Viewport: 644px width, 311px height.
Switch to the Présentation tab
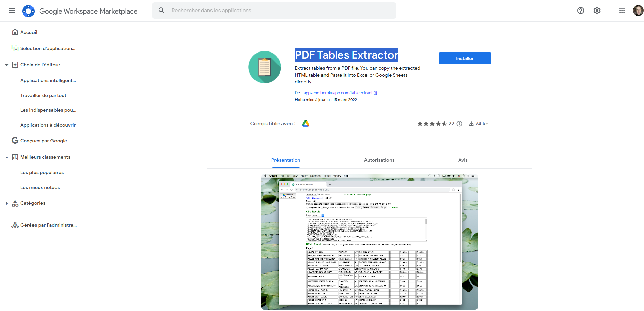click(x=286, y=160)
